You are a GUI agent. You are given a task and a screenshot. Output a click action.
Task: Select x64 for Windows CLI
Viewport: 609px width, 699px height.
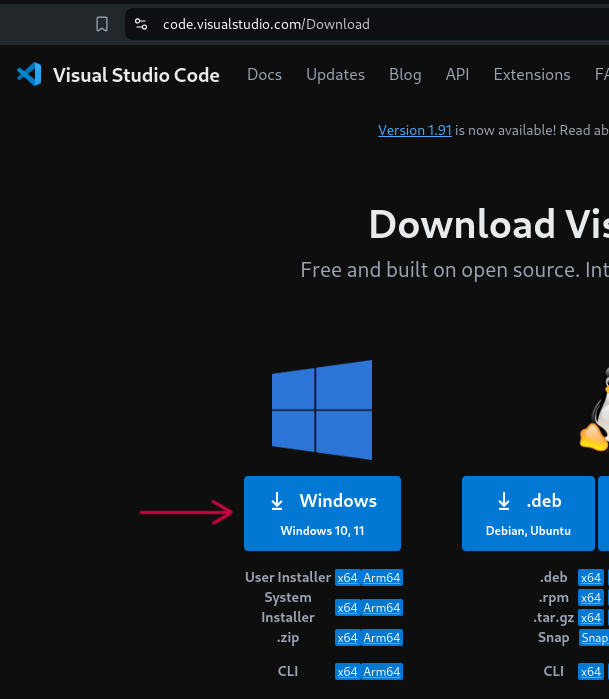[x=347, y=672]
